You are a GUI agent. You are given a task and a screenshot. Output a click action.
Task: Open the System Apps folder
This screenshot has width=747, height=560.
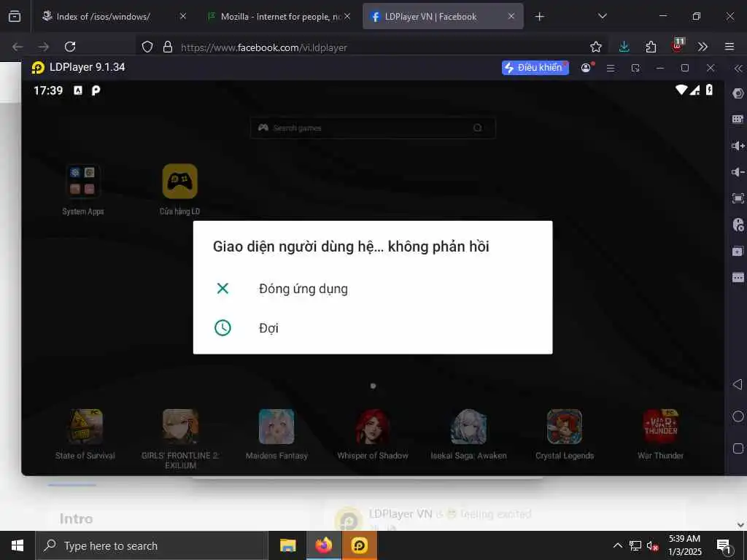pyautogui.click(x=83, y=190)
